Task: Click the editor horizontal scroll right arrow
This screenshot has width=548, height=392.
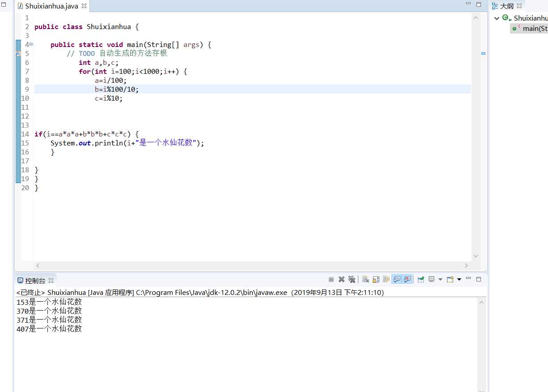Action: [466, 265]
